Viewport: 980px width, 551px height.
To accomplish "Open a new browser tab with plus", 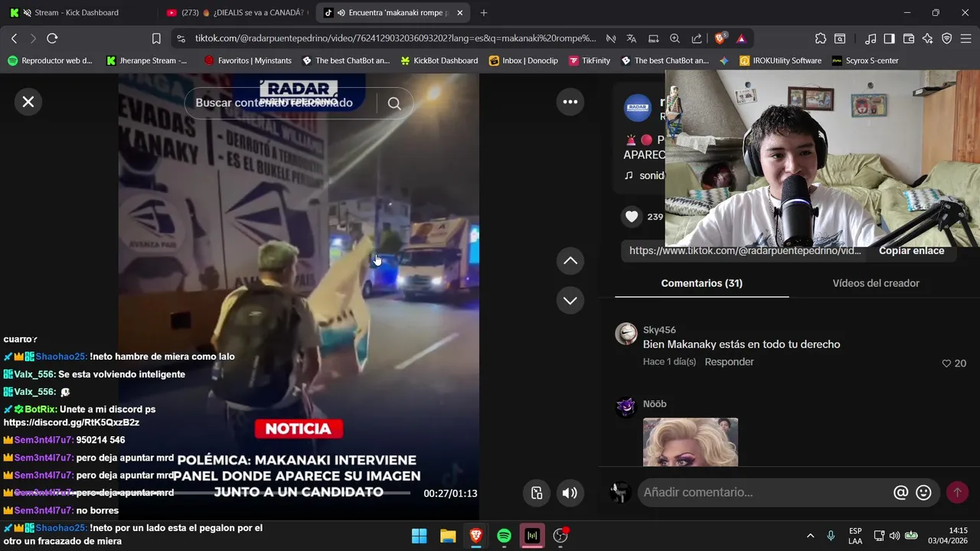I will point(484,13).
